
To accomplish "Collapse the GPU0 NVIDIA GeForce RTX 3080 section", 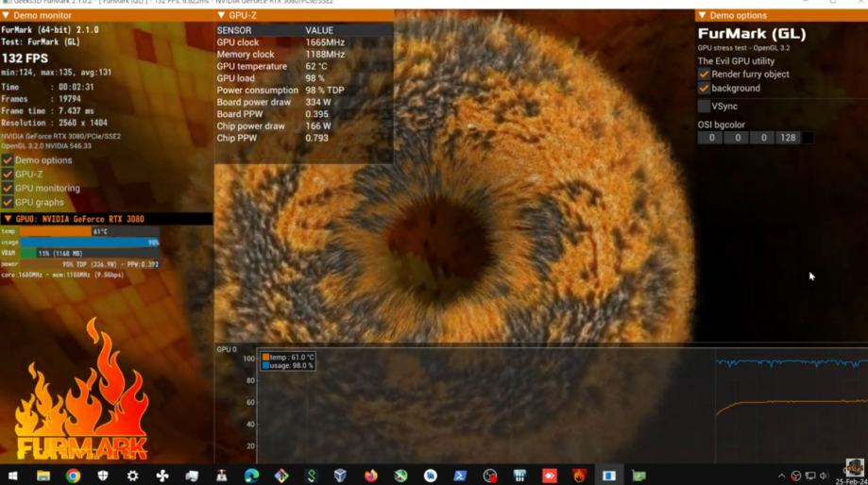I will (x=8, y=219).
